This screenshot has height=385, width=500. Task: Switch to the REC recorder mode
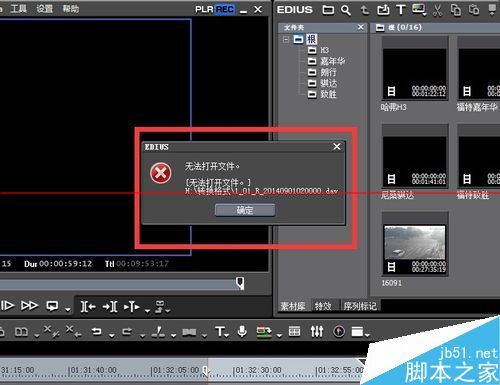click(225, 9)
